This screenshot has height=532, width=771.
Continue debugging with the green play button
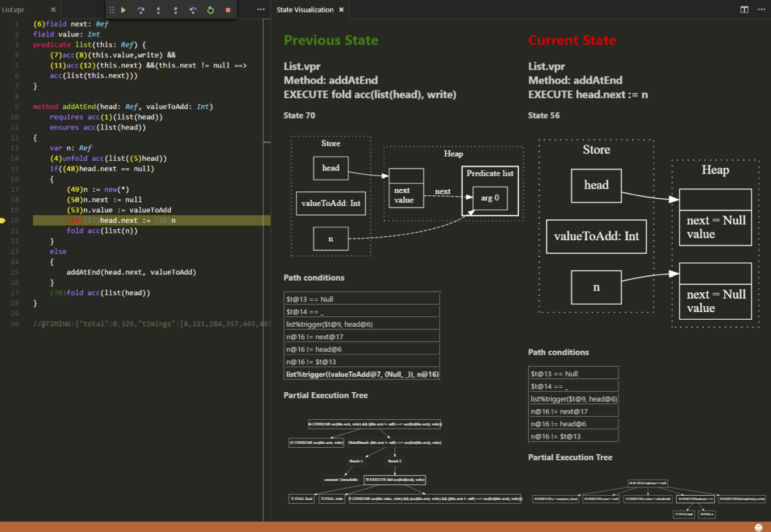pos(123,10)
